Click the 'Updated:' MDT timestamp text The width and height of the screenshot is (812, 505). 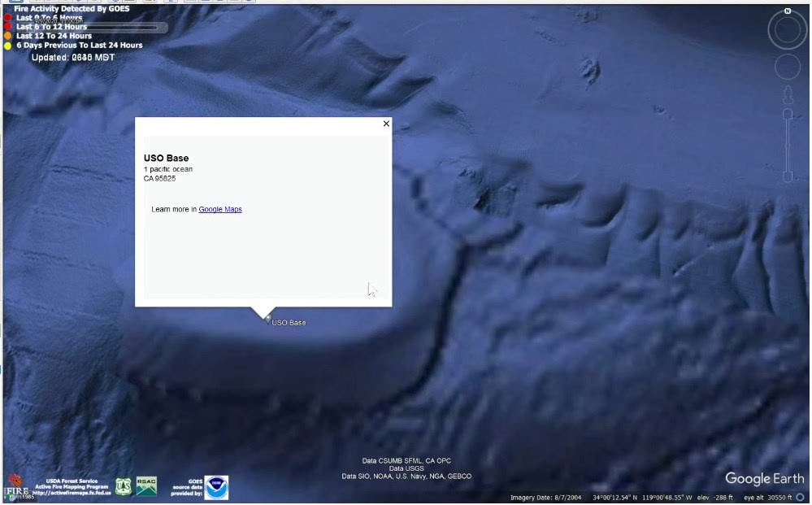click(x=73, y=58)
